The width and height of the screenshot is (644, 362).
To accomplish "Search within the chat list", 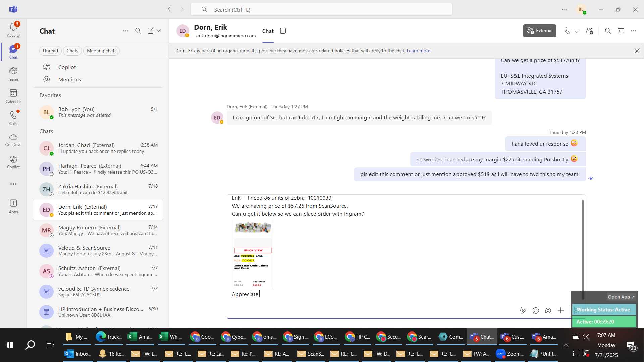I will [x=138, y=31].
